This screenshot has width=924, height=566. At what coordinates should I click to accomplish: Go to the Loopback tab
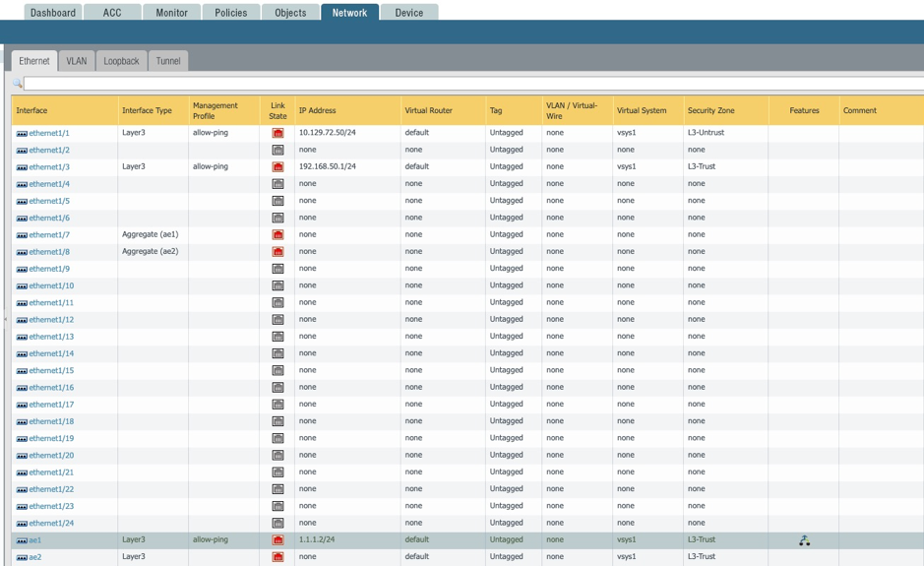[x=121, y=61]
